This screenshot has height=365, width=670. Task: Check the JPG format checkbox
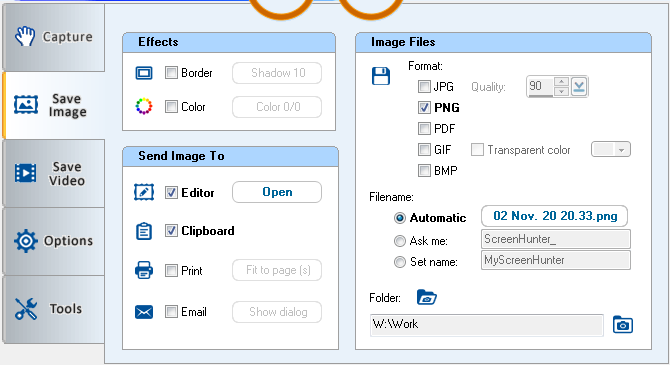[424, 87]
